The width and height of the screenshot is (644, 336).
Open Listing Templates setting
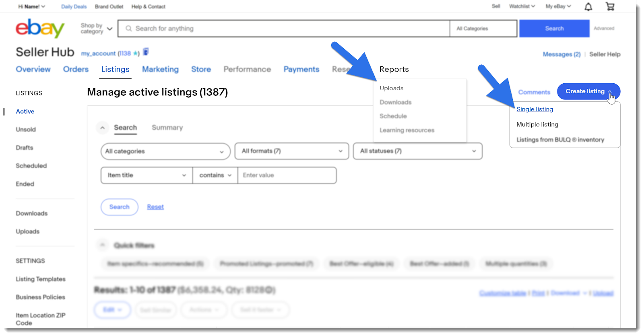[x=40, y=279]
